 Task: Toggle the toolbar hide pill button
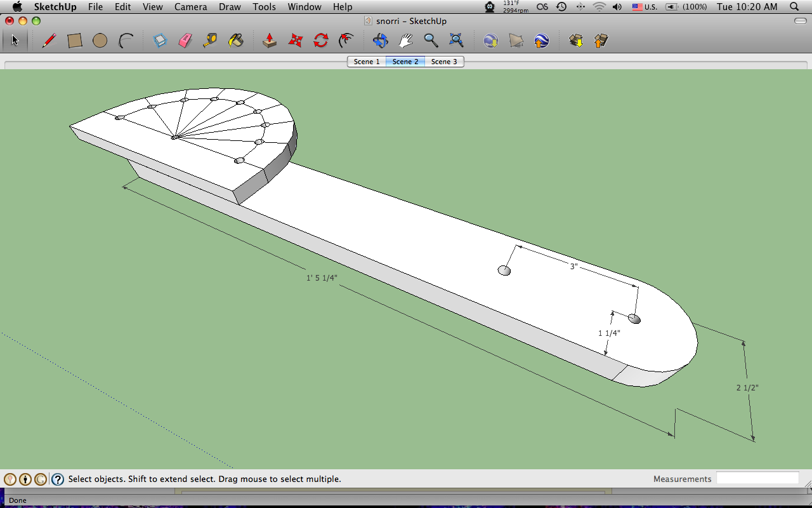(800, 21)
